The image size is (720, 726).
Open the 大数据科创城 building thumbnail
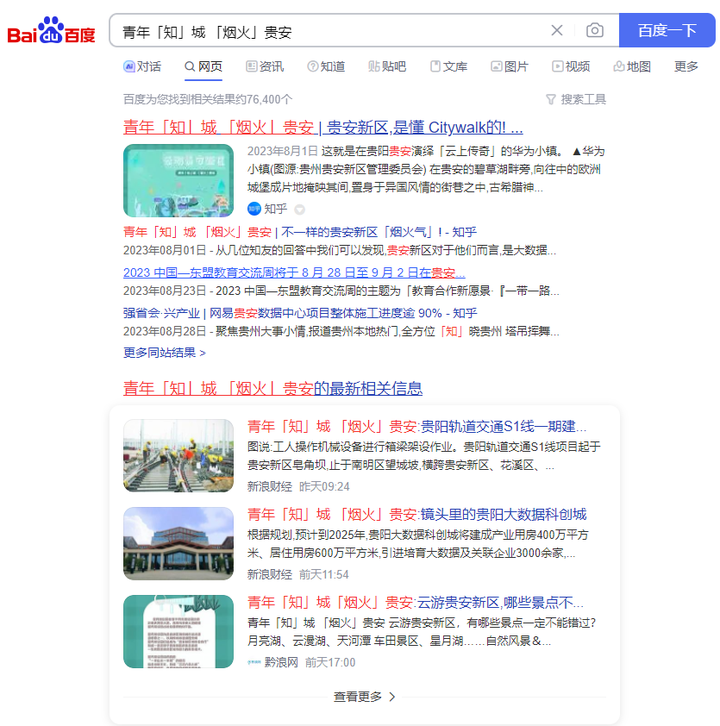(x=178, y=544)
